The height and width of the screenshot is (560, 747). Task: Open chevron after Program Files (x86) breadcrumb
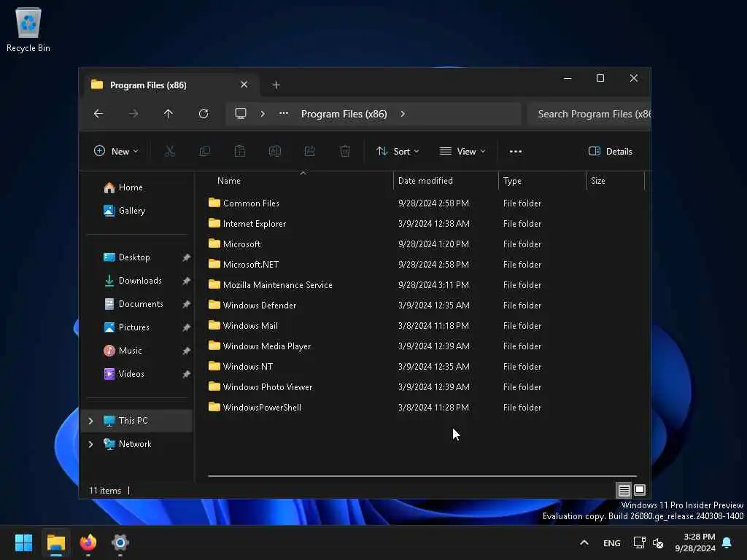click(403, 114)
